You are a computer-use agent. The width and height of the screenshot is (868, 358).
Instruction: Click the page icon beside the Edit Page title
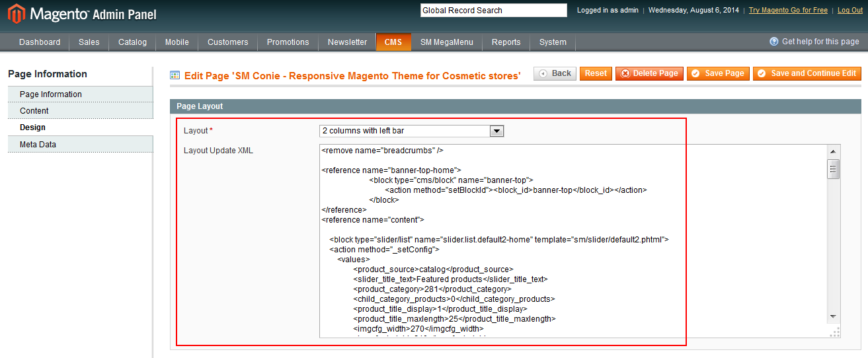pyautogui.click(x=175, y=75)
